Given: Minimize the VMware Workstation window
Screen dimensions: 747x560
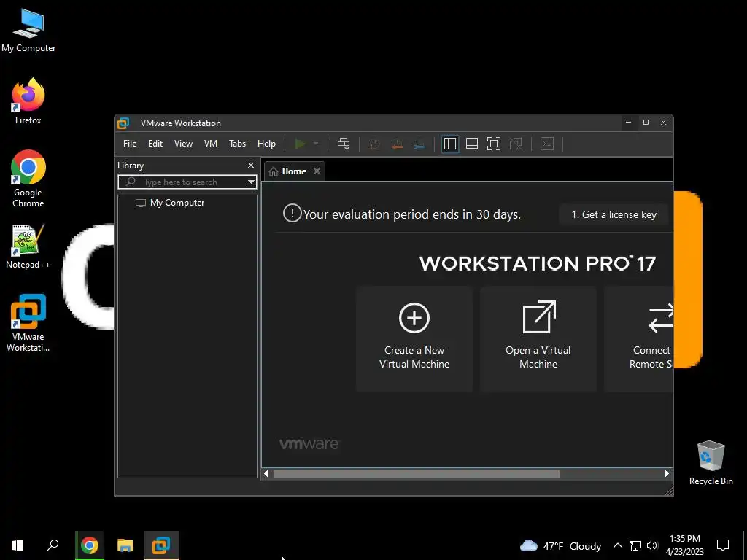Looking at the screenshot, I should click(628, 122).
